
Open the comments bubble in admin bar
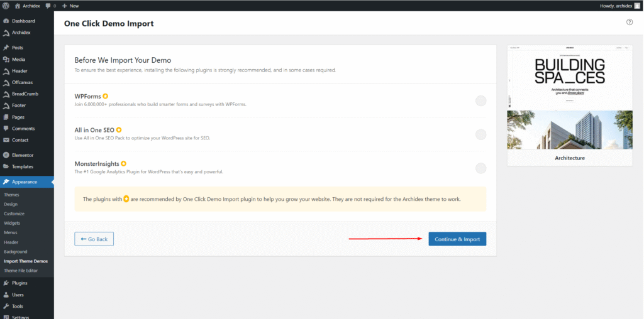point(48,6)
